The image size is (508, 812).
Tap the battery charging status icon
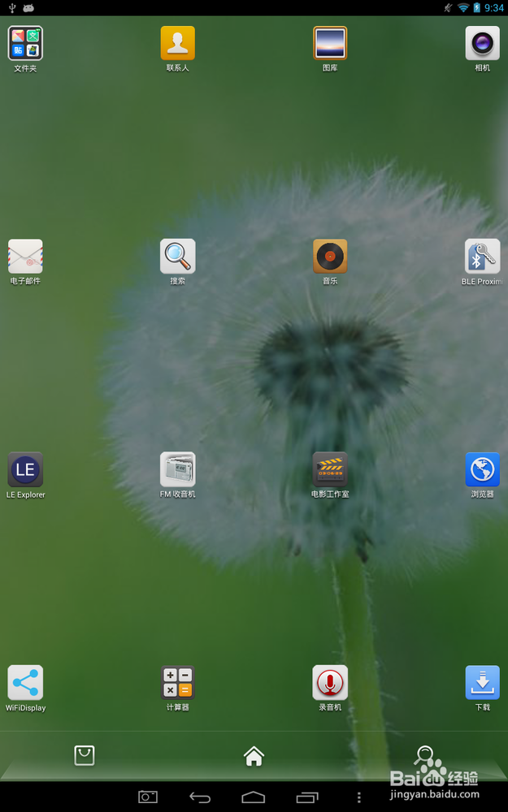476,8
